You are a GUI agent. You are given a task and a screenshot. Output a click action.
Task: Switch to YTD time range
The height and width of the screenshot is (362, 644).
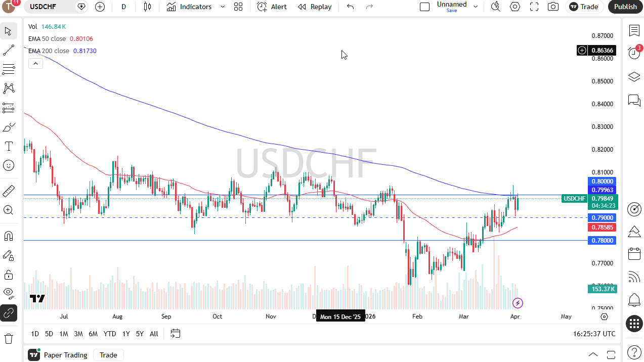point(110,334)
